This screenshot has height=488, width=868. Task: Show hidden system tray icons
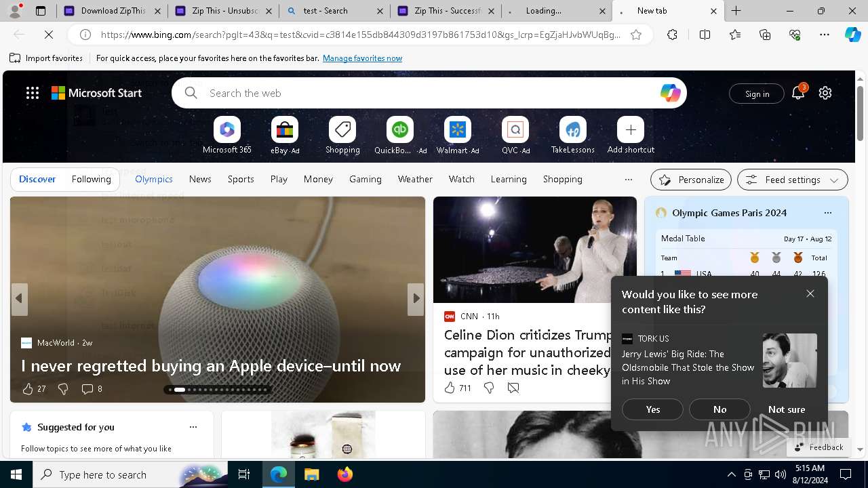point(731,474)
